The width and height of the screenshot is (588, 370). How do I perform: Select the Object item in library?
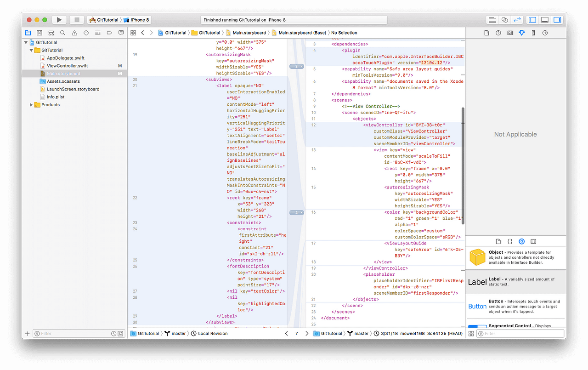tap(516, 257)
